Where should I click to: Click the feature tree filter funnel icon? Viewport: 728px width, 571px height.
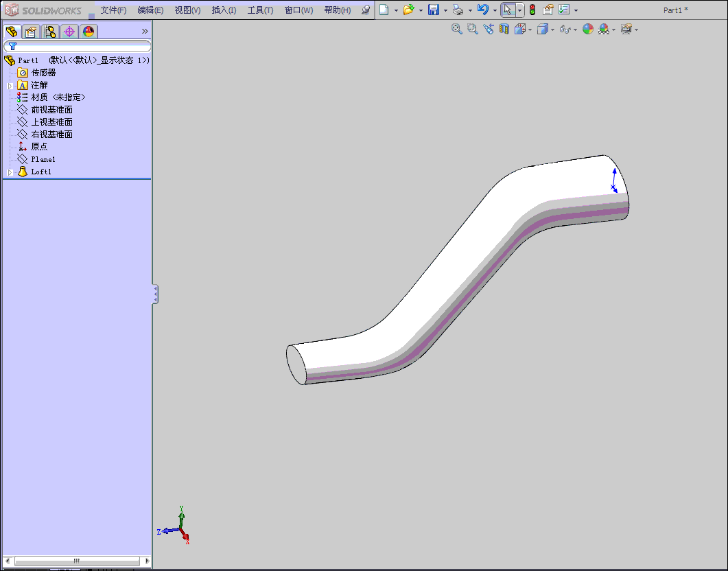[x=12, y=46]
